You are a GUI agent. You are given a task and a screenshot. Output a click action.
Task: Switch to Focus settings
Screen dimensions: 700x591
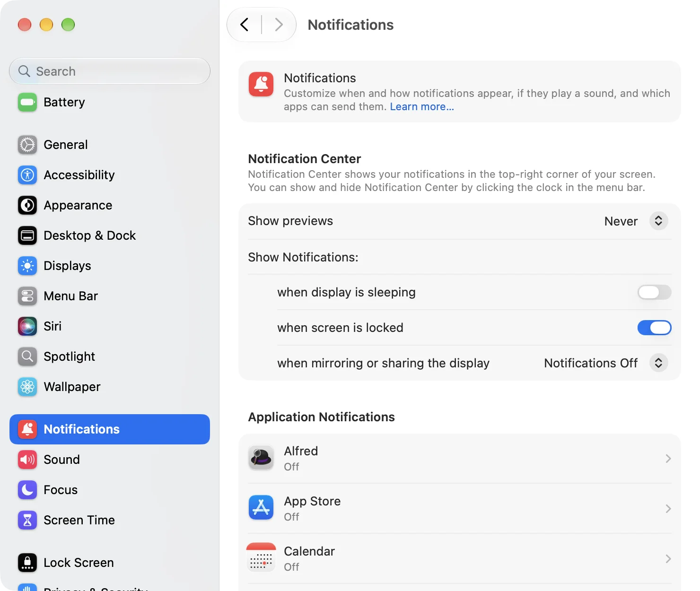110,490
